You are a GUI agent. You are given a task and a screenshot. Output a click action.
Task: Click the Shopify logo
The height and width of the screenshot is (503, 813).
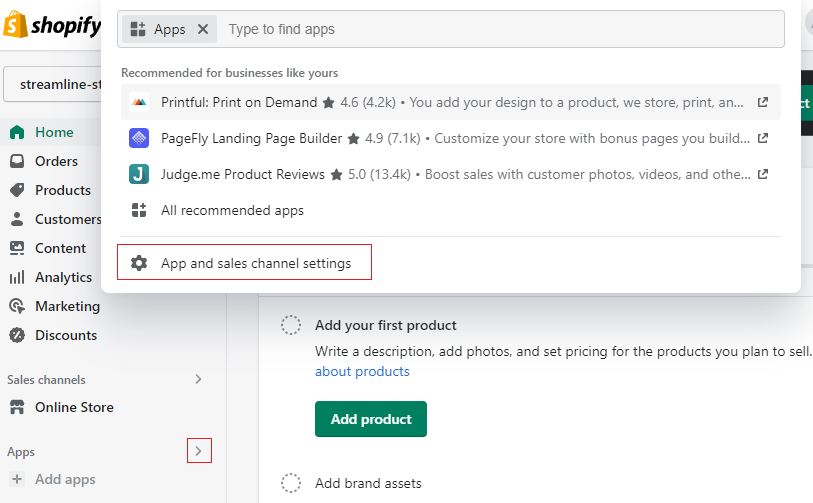coord(52,26)
